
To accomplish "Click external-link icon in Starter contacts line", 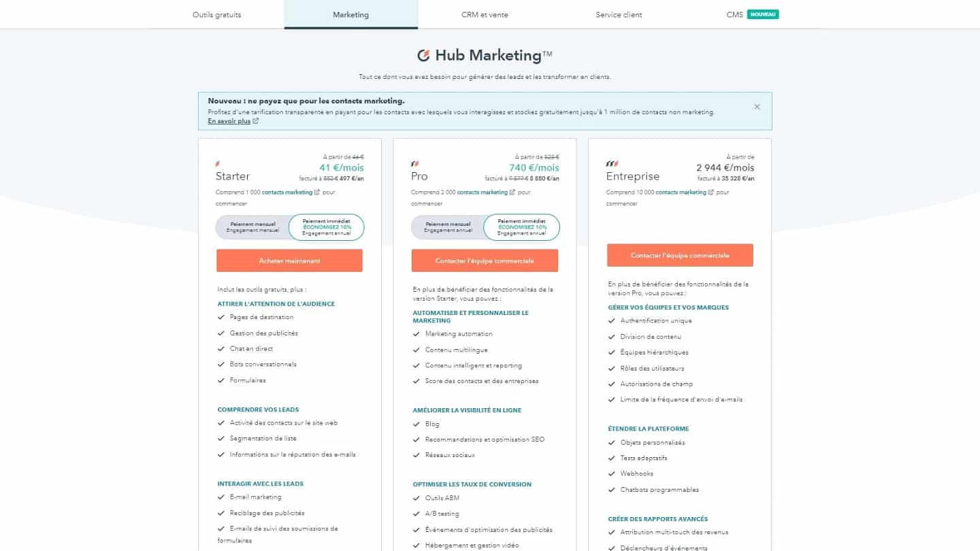I will 317,193.
